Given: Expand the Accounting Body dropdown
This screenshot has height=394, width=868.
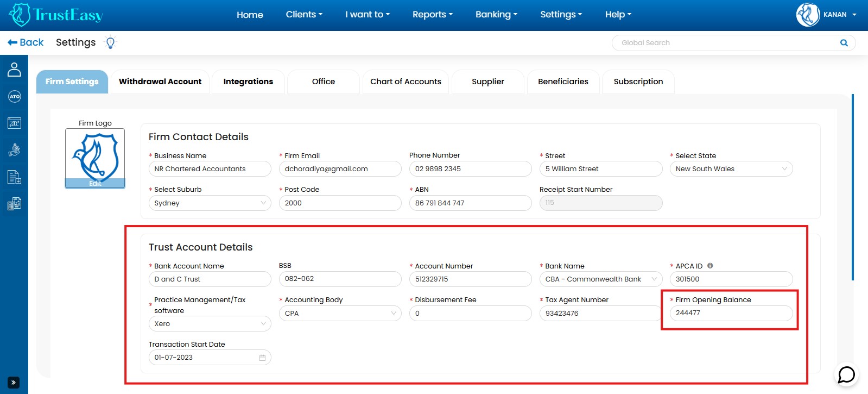Looking at the screenshot, I should pyautogui.click(x=340, y=314).
